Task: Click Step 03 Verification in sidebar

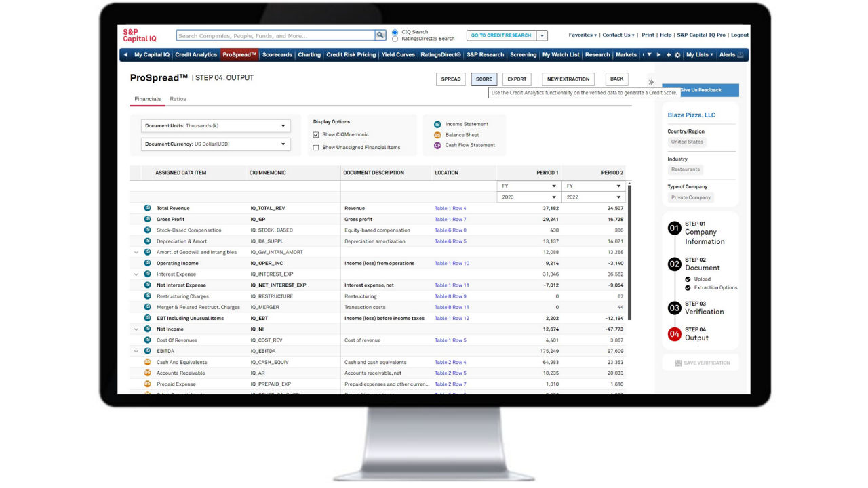Action: (x=695, y=308)
